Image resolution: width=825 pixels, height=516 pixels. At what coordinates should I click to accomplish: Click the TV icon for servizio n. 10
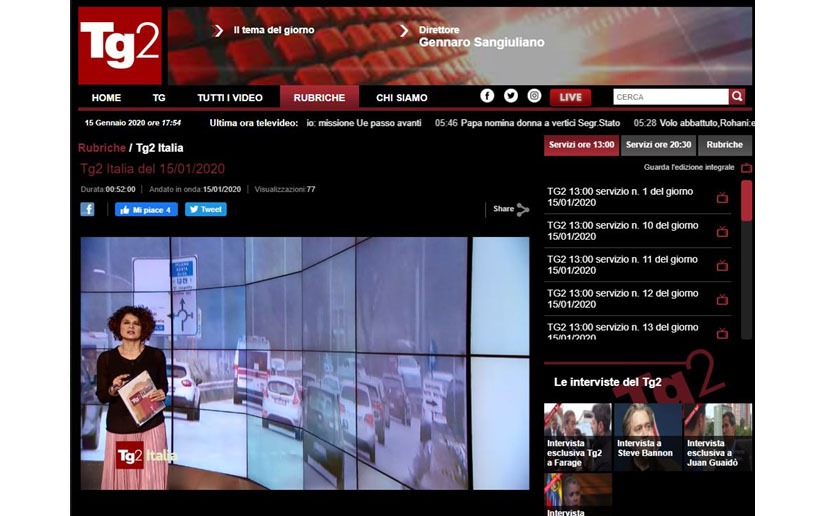tap(722, 231)
